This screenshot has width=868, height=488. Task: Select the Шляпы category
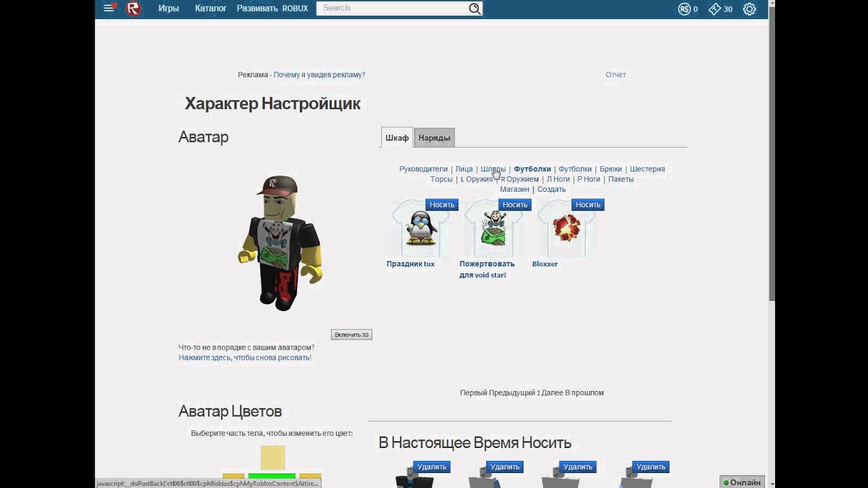[x=493, y=169]
